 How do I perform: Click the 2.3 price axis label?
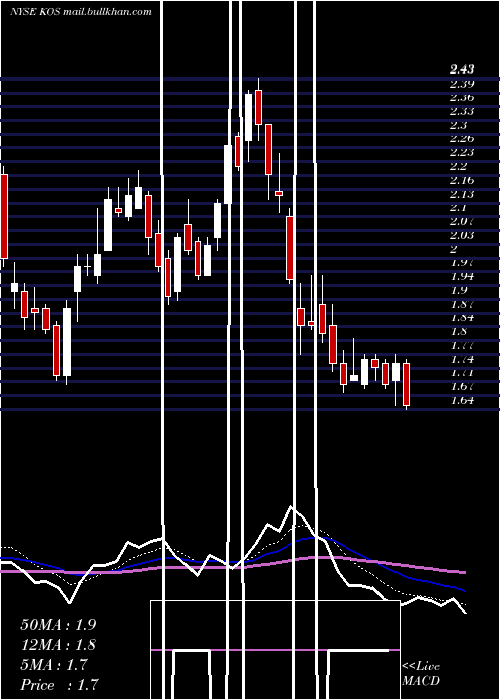click(459, 125)
